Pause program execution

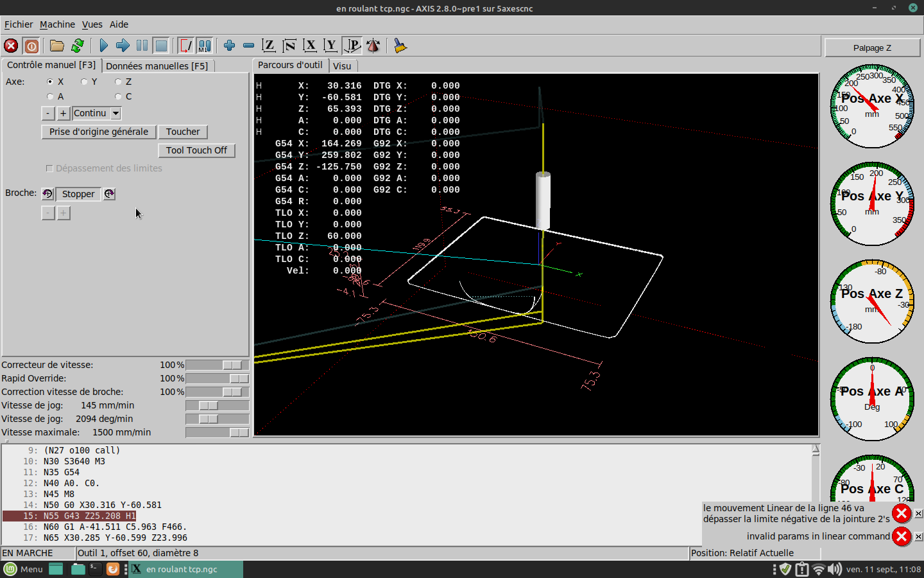142,46
